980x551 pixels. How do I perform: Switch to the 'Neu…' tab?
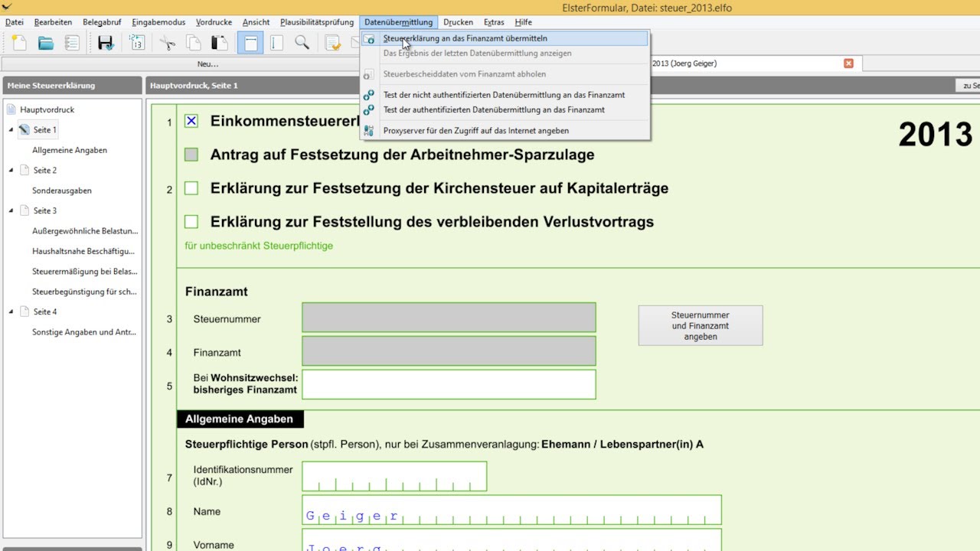pyautogui.click(x=207, y=64)
